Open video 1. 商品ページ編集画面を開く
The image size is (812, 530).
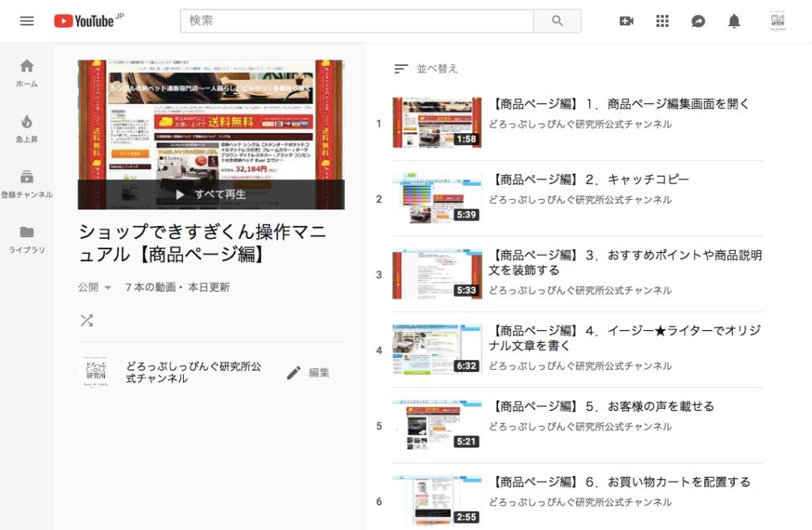coord(619,104)
